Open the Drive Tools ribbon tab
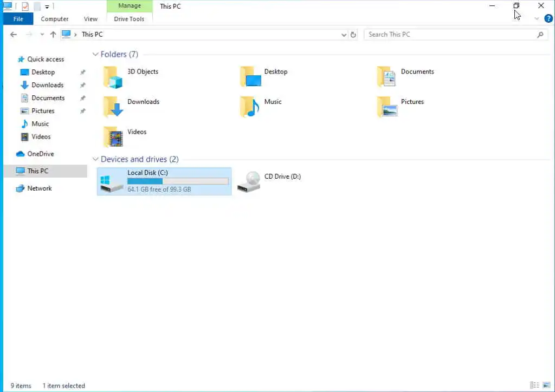The height and width of the screenshot is (392, 555). [129, 19]
